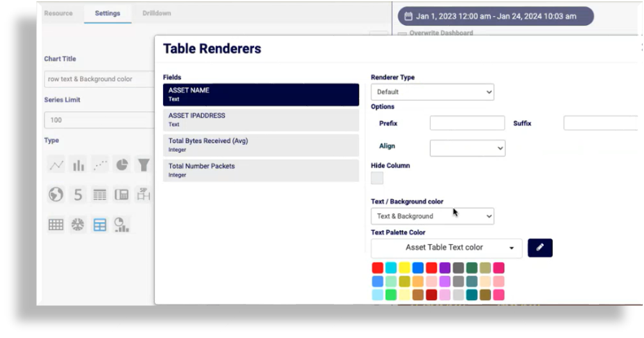Select the single number '5' chart type
Image resolution: width=644 pixels, height=338 pixels.
[x=78, y=195]
